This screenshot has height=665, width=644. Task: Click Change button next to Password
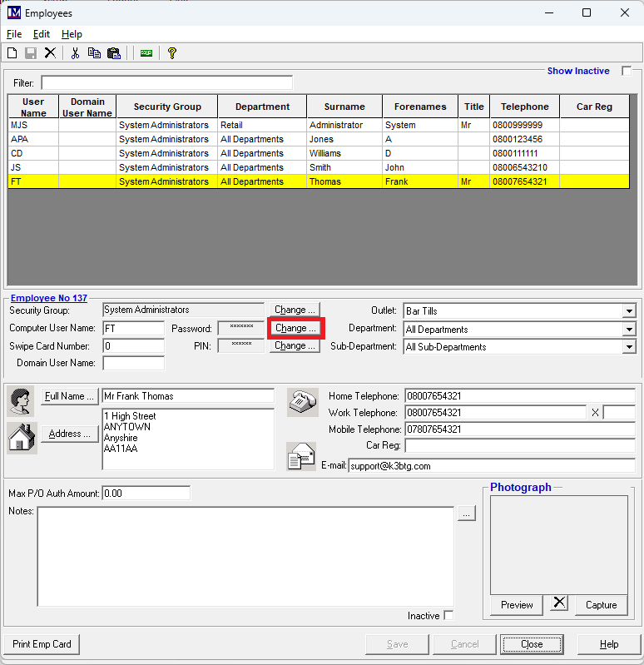(295, 328)
